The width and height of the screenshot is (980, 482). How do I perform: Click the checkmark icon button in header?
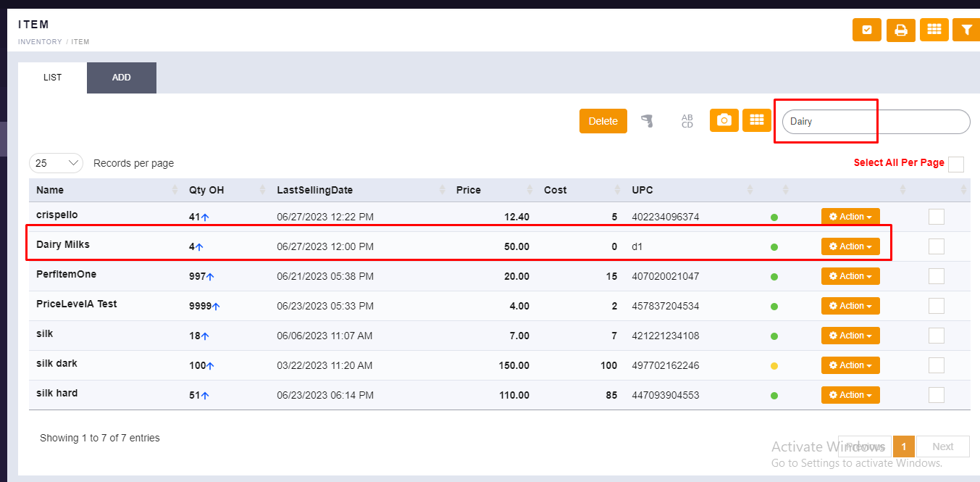pos(867,30)
